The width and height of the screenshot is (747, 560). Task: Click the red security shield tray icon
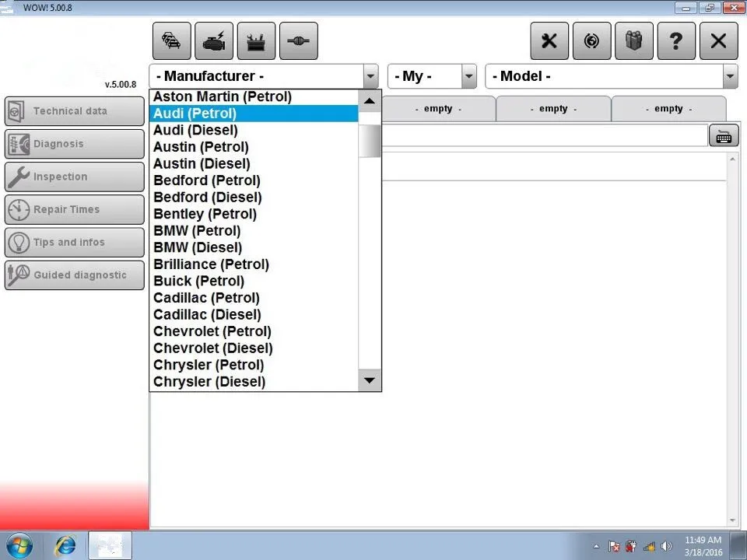pyautogui.click(x=631, y=546)
